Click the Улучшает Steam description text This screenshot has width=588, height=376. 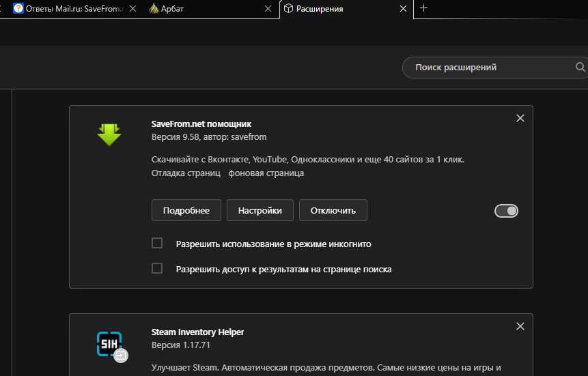[326, 368]
